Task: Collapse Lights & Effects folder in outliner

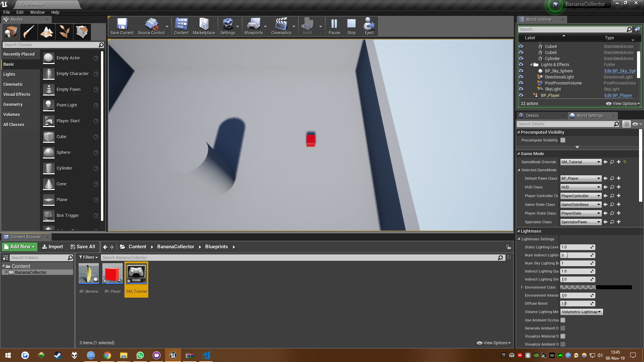Action: click(531, 65)
